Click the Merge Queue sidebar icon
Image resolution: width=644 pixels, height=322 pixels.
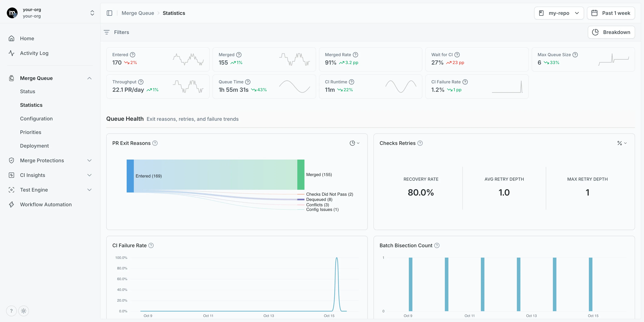[11, 78]
